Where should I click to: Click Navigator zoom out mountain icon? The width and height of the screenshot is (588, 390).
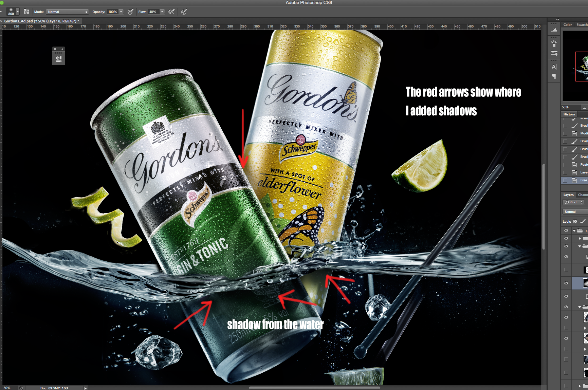[x=584, y=107]
